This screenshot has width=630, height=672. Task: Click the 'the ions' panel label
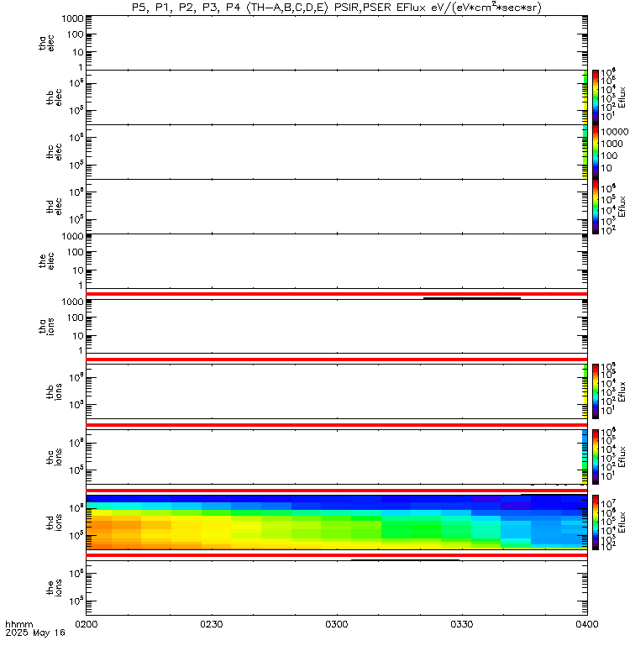point(54,588)
